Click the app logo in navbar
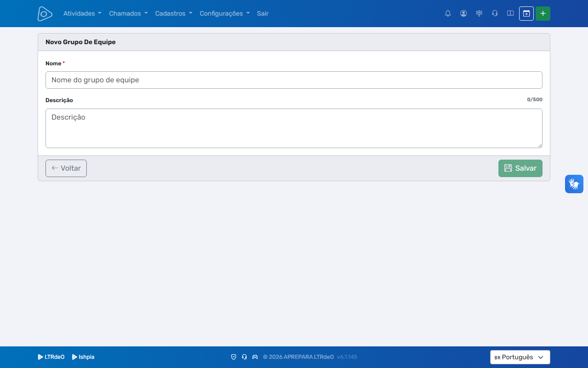 45,13
